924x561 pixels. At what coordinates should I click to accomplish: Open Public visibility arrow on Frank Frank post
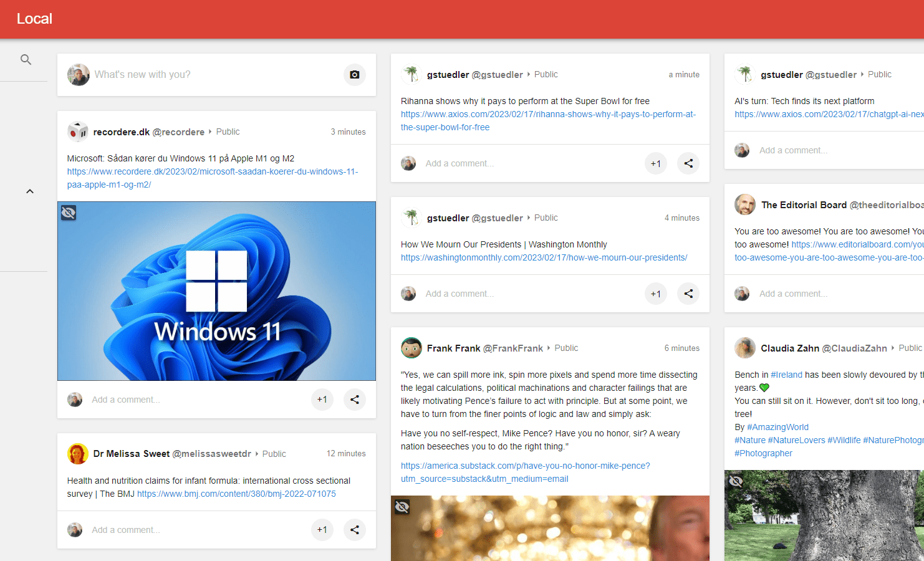pos(549,348)
